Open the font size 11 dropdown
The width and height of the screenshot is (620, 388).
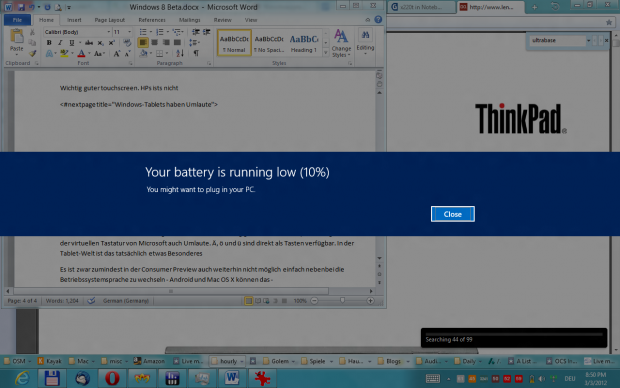(129, 32)
